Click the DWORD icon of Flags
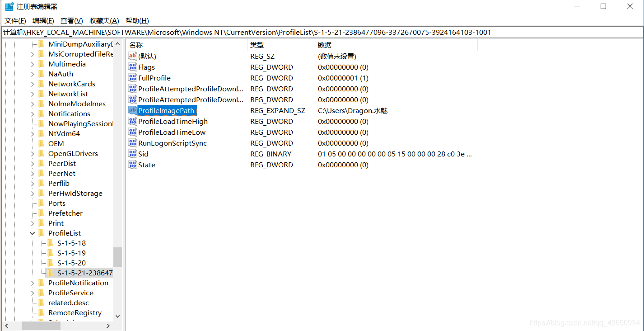The height and width of the screenshot is (331, 644). 133,67
